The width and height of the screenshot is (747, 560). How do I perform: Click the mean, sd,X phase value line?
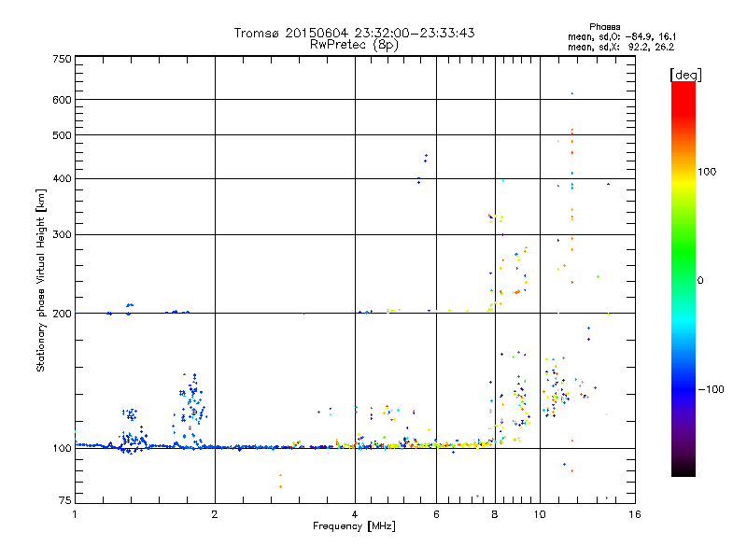click(x=621, y=47)
